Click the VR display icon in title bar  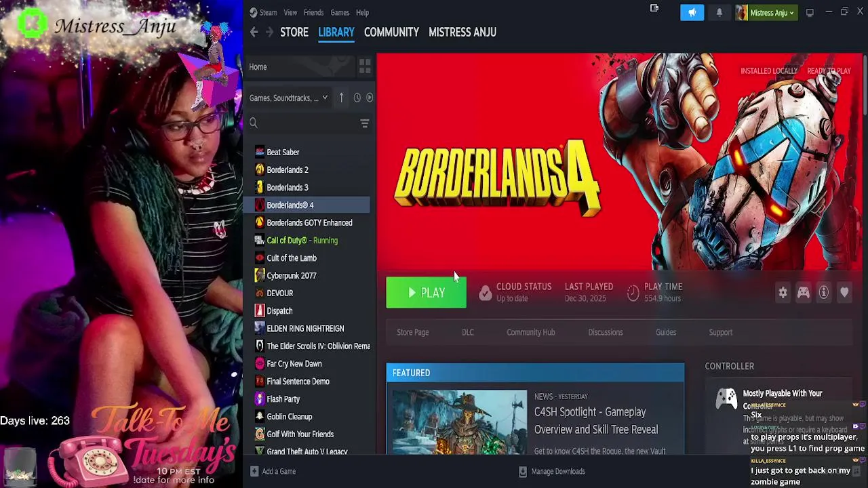pos(654,8)
